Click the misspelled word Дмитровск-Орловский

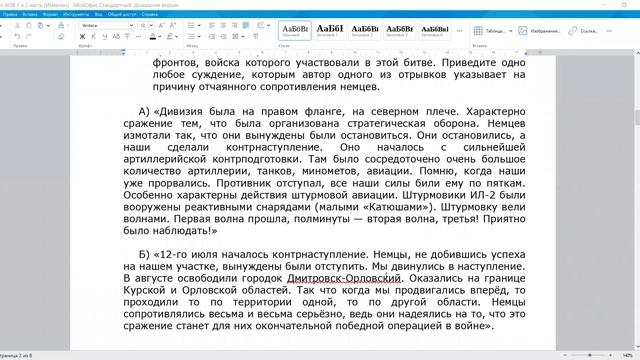click(x=344, y=278)
